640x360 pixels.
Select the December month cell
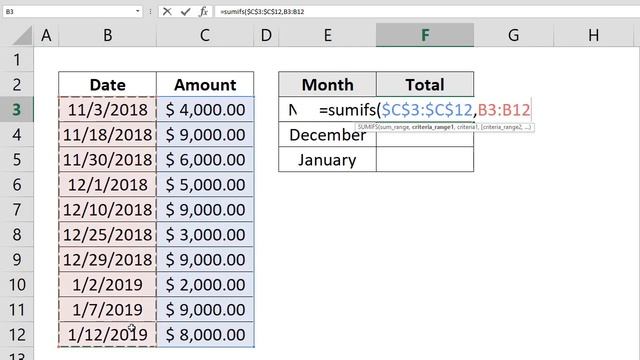point(327,135)
